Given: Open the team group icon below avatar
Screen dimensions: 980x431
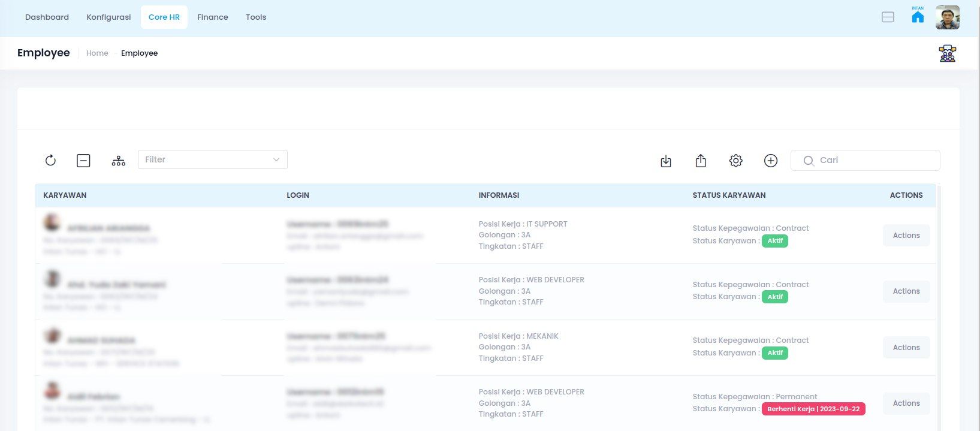Looking at the screenshot, I should coord(947,53).
